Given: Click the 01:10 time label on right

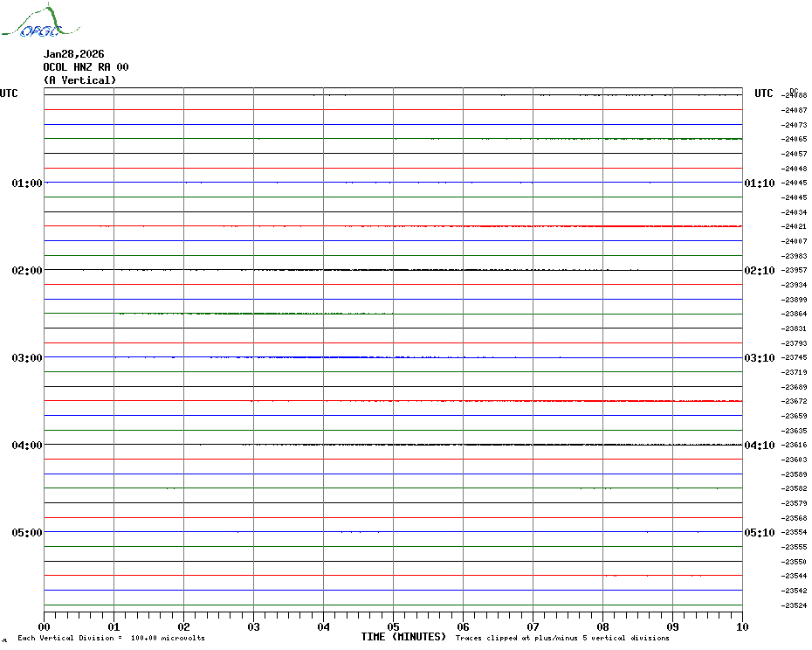Looking at the screenshot, I should pyautogui.click(x=759, y=183).
